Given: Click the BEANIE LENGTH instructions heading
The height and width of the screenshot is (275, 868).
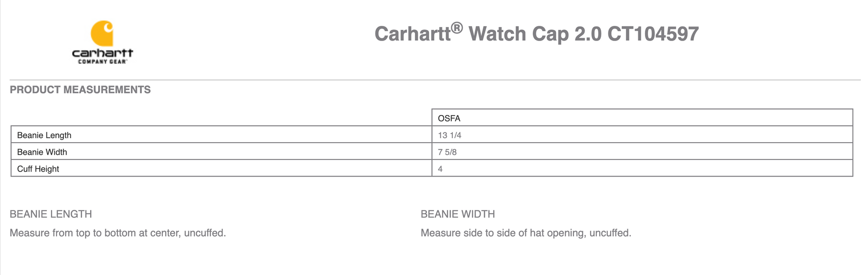Looking at the screenshot, I should click(51, 214).
